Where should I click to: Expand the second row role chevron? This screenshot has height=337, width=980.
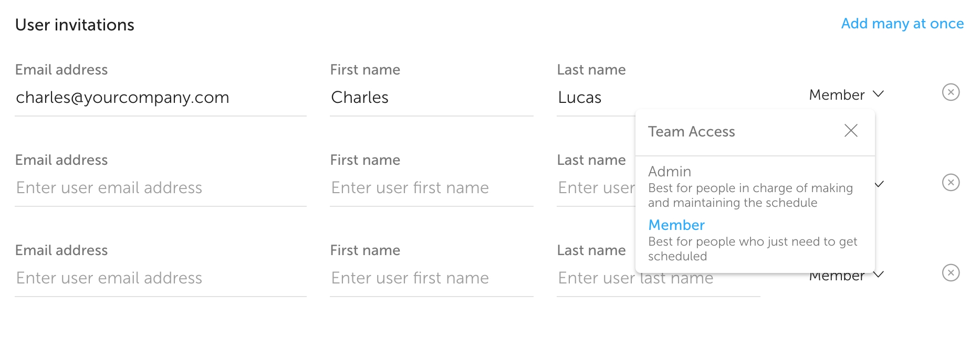click(879, 184)
